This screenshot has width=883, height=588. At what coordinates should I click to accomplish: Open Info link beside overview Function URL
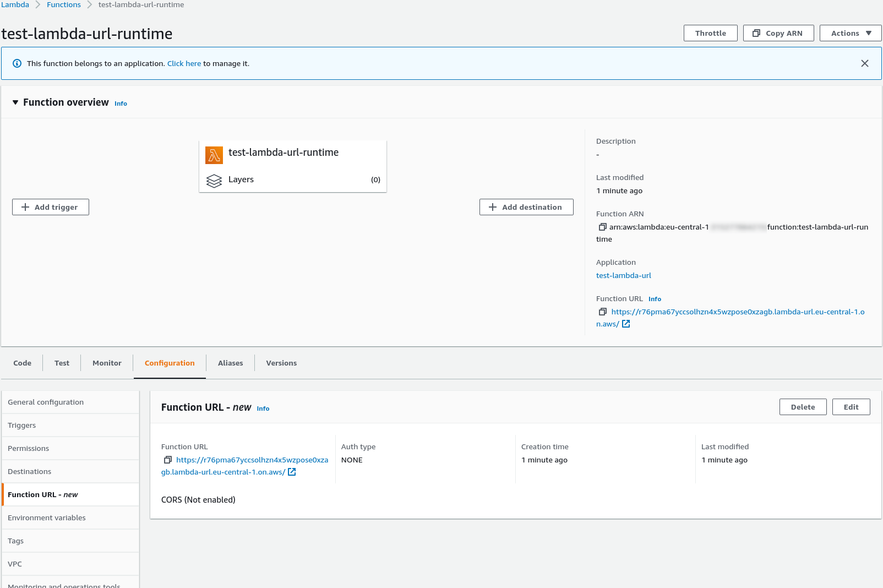click(655, 299)
